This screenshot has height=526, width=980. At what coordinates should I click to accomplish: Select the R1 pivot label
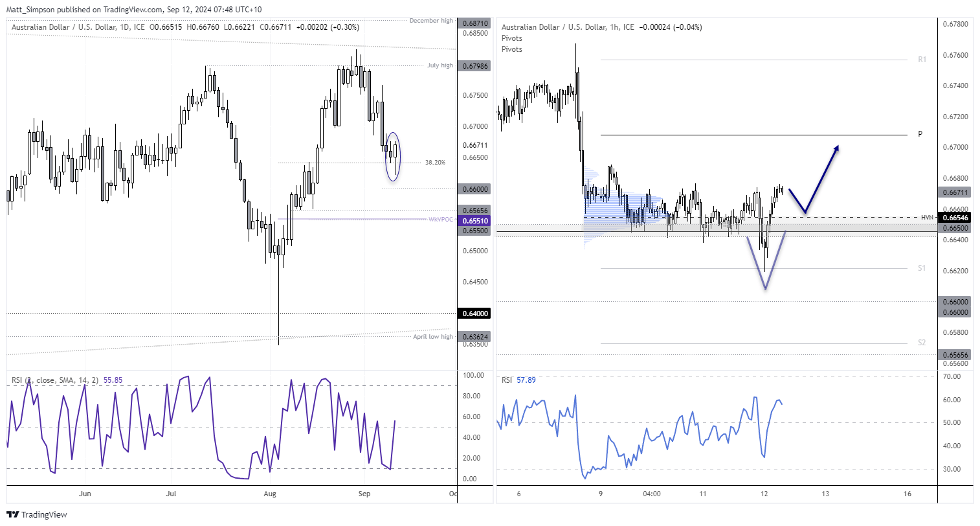(922, 60)
